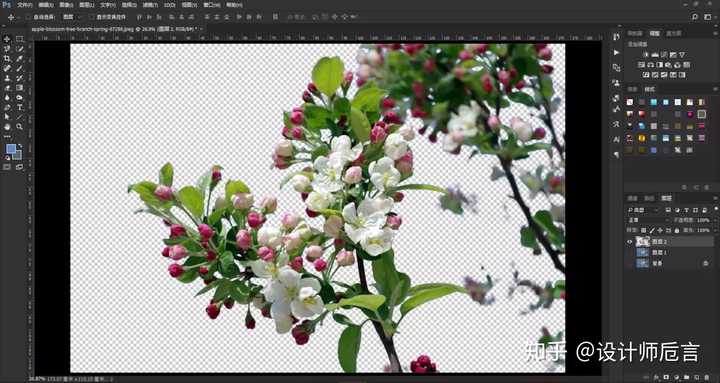Select the Dodge tool

point(20,97)
